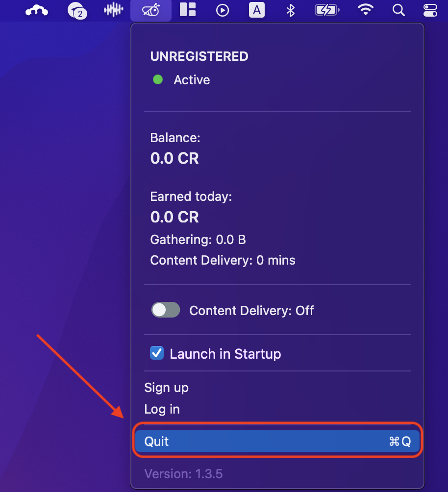Quit the app from the menu

(x=277, y=441)
